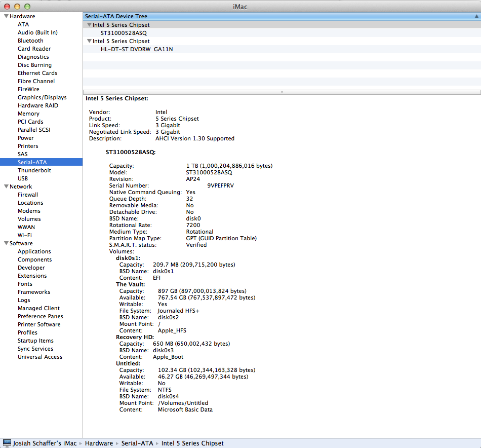Click the Software category label
The width and height of the screenshot is (481, 448).
[x=21, y=243]
